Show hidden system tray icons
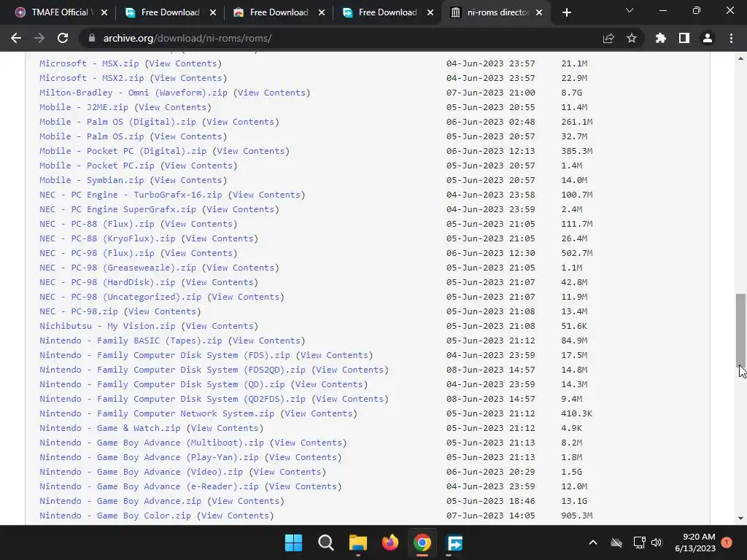The image size is (747, 560). [592, 542]
